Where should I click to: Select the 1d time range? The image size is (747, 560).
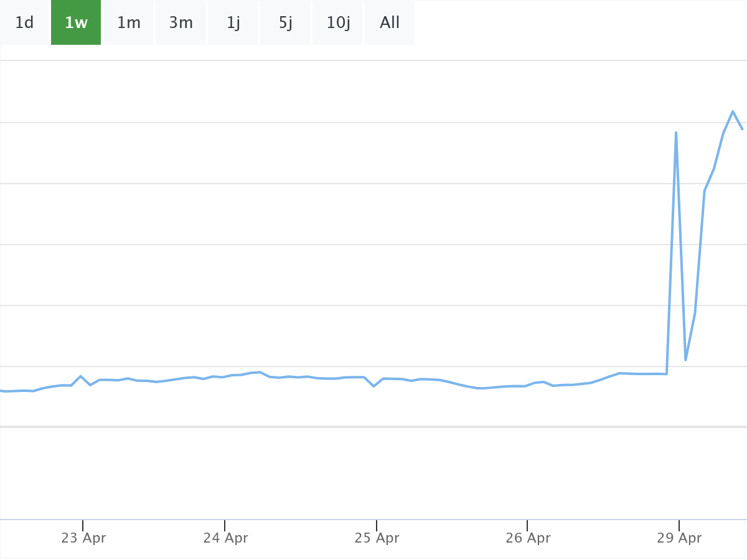(24, 23)
